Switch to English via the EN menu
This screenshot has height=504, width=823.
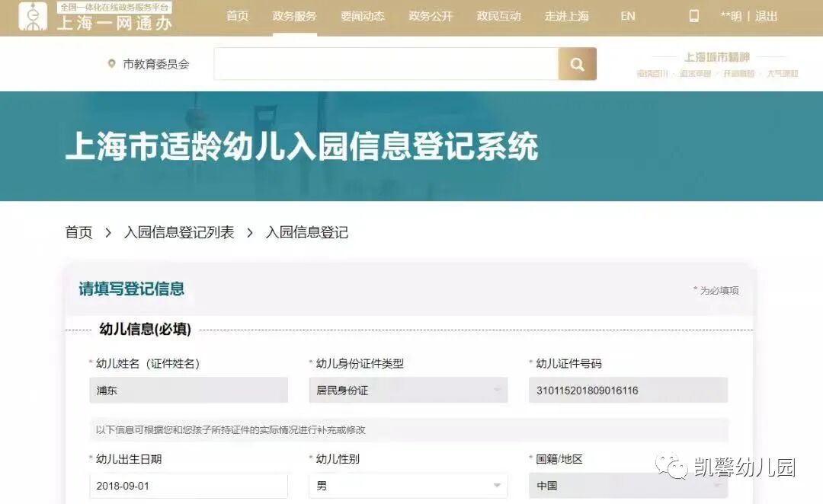click(x=626, y=15)
